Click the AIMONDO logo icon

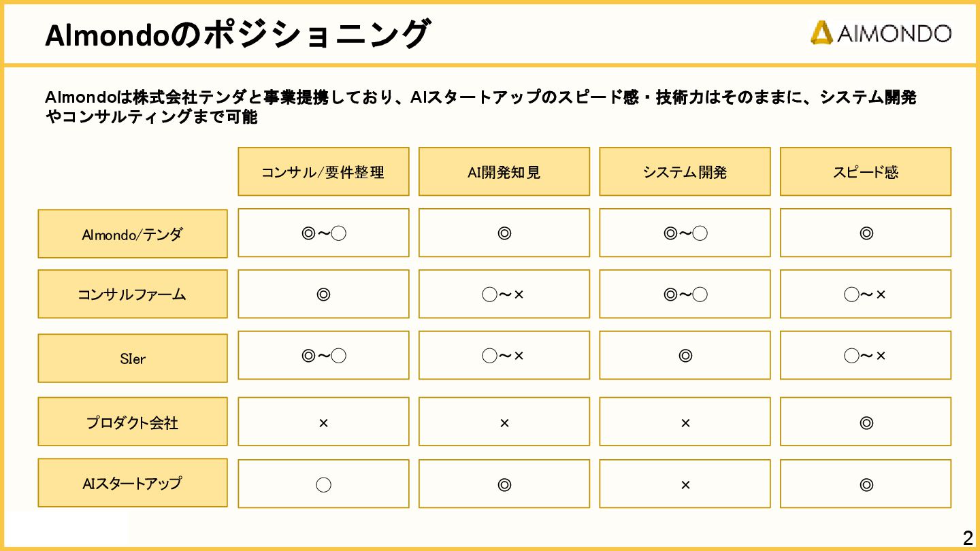coord(822,32)
